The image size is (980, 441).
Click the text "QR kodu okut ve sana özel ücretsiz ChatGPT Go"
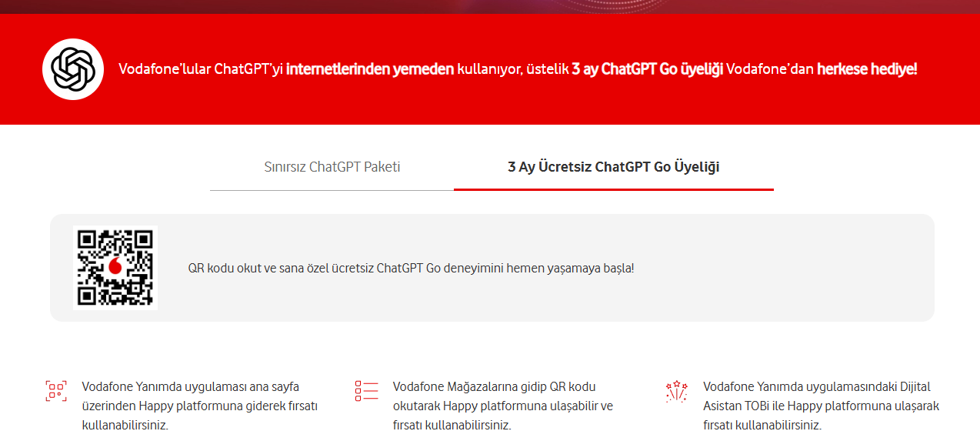(x=315, y=269)
